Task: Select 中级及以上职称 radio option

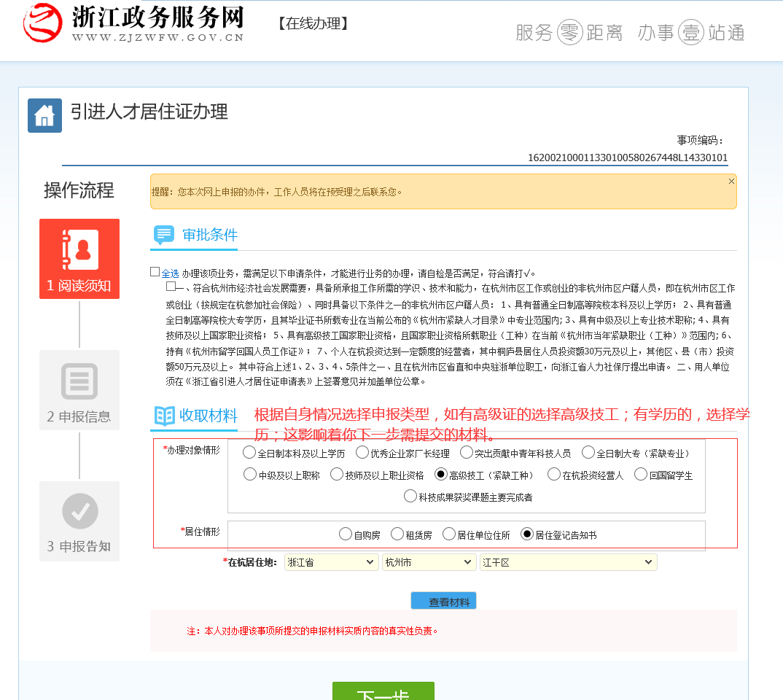Action: (249, 474)
